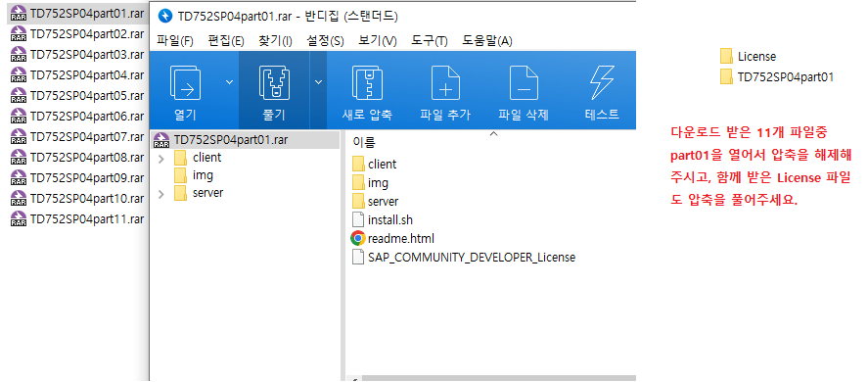The width and height of the screenshot is (868, 382).
Task: Select TD752SP04part02.rar in Explorer list
Action: coord(77,34)
